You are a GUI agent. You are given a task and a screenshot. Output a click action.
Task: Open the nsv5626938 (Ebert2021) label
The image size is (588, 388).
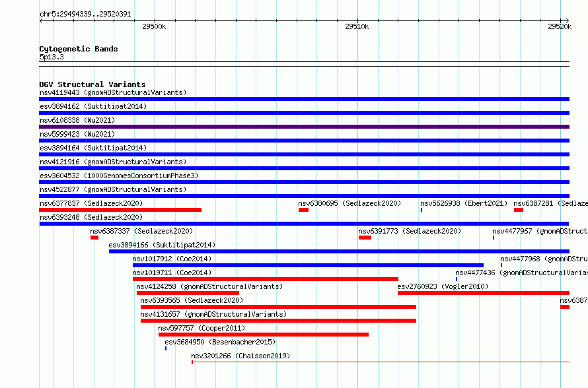pyautogui.click(x=464, y=203)
